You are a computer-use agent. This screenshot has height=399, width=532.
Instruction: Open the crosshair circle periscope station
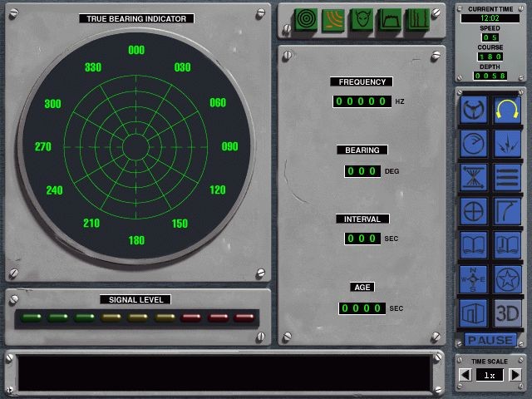pyautogui.click(x=473, y=211)
